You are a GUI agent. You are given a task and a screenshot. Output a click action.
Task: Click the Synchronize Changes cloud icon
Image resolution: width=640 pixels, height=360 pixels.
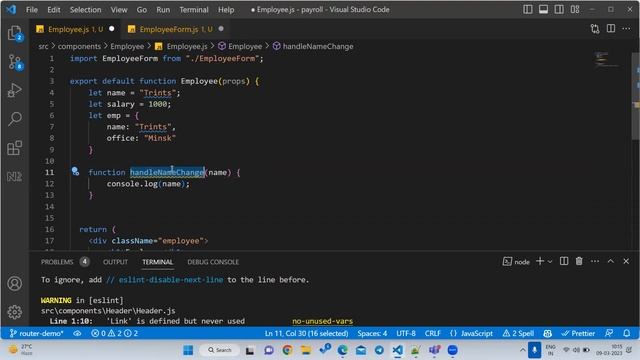pos(77,333)
